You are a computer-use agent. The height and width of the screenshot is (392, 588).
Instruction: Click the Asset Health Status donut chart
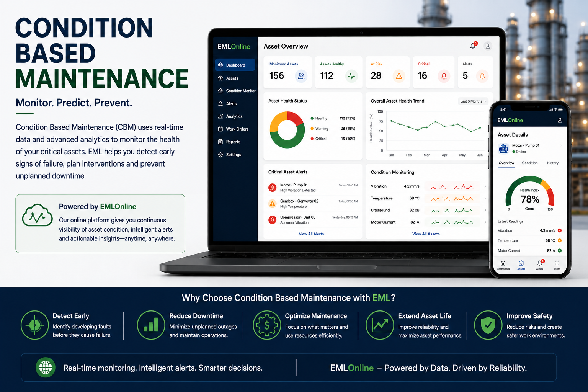pos(287,130)
